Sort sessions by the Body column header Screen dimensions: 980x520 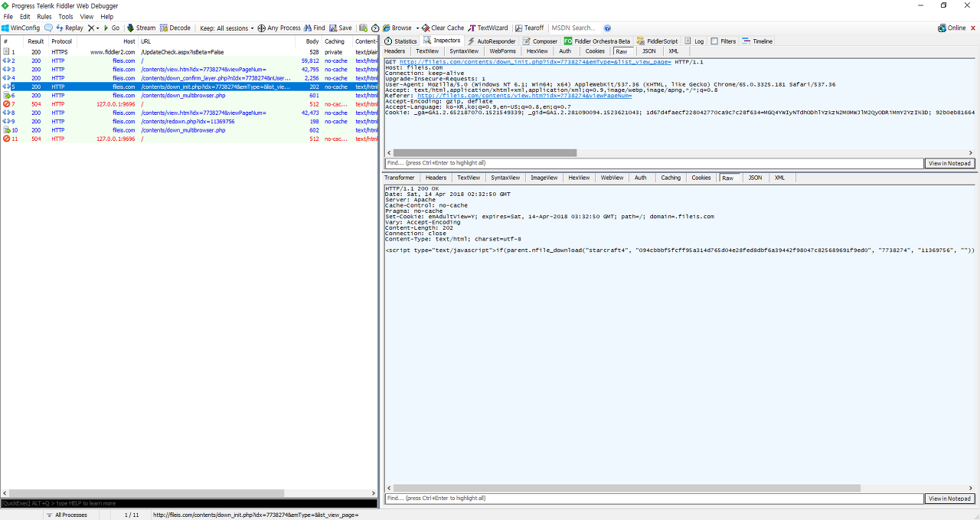309,41
